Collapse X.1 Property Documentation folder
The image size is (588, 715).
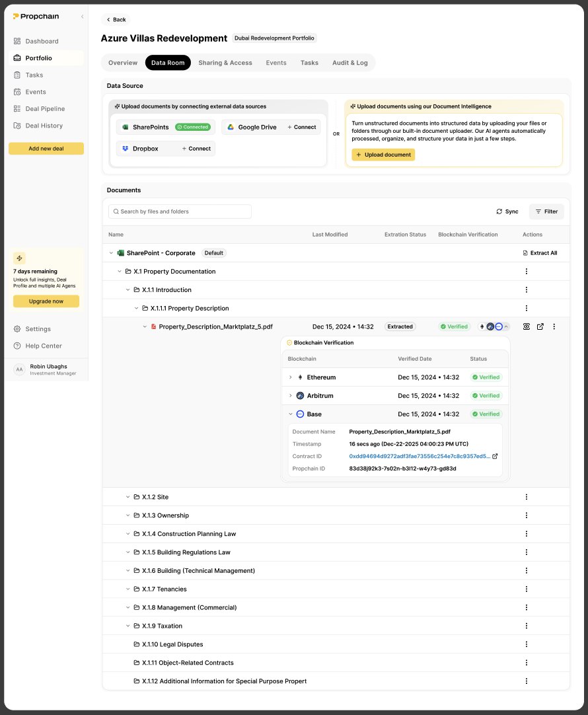tap(120, 272)
